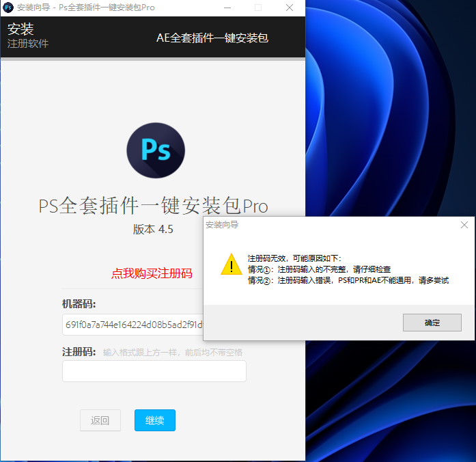Image resolution: width=476 pixels, height=462 pixels.
Task: Click the yellow warning triangle icon
Action: pos(232,264)
